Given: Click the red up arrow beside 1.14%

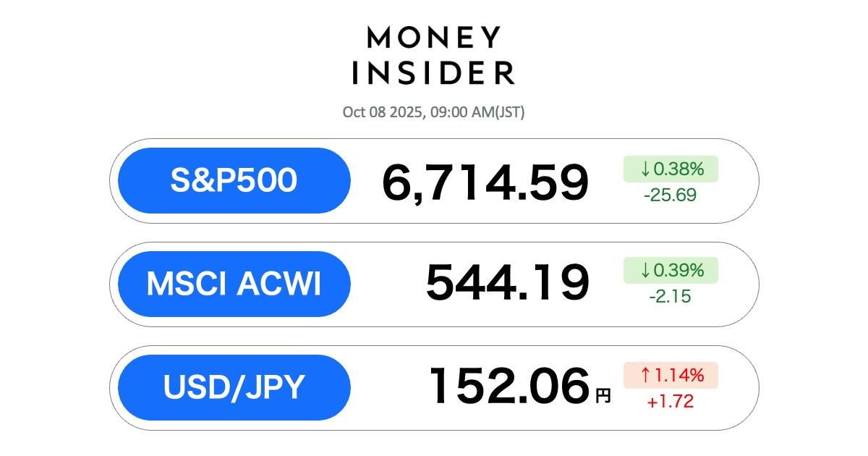Looking at the screenshot, I should [x=645, y=375].
